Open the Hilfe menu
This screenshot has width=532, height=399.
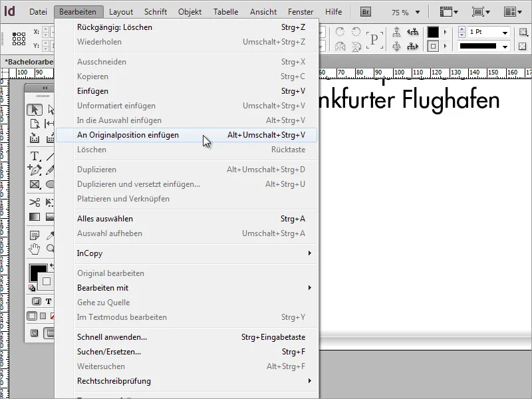[333, 12]
